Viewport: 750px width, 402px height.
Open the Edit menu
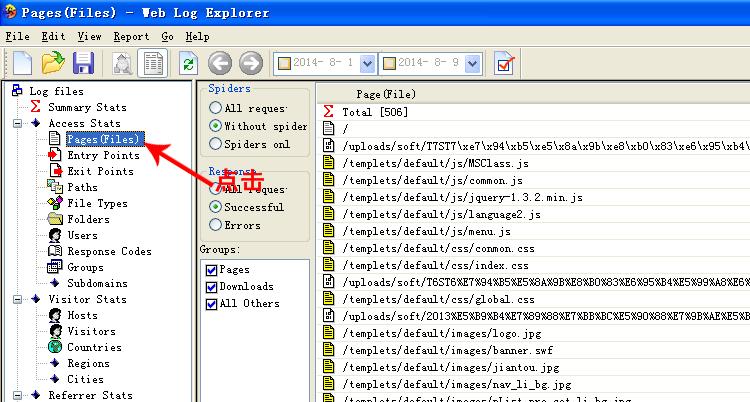pyautogui.click(x=54, y=36)
